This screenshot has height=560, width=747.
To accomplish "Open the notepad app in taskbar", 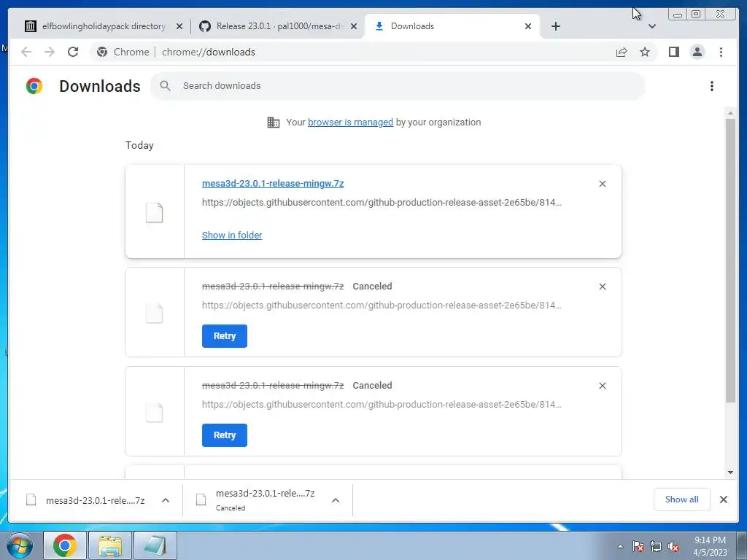I will pyautogui.click(x=155, y=545).
